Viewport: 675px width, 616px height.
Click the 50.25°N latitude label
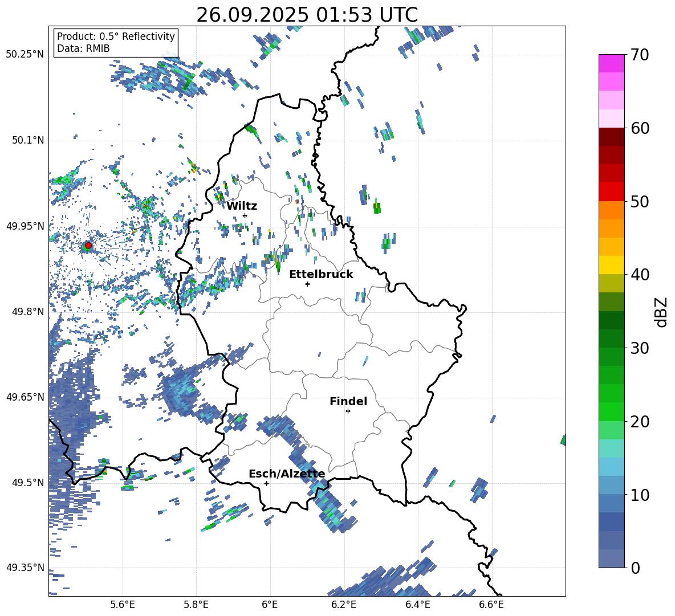(25, 55)
